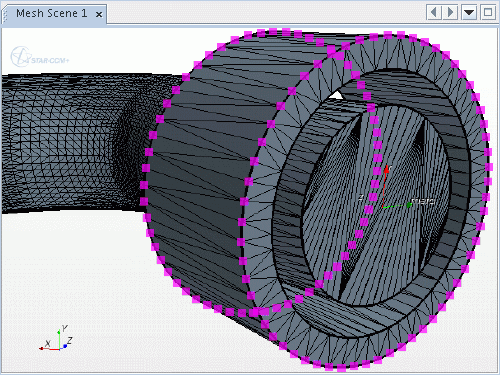Click the STAR-CCM+ watermark logo
This screenshot has width=500, height=375.
39,57
